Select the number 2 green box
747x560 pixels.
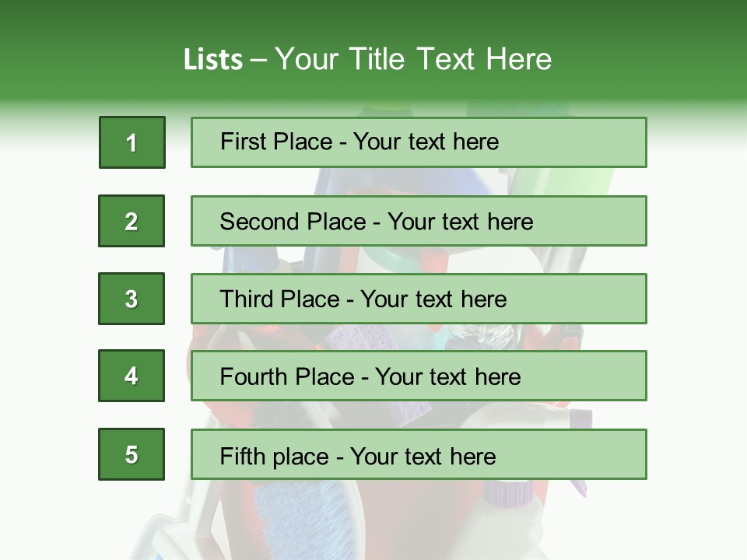132,221
